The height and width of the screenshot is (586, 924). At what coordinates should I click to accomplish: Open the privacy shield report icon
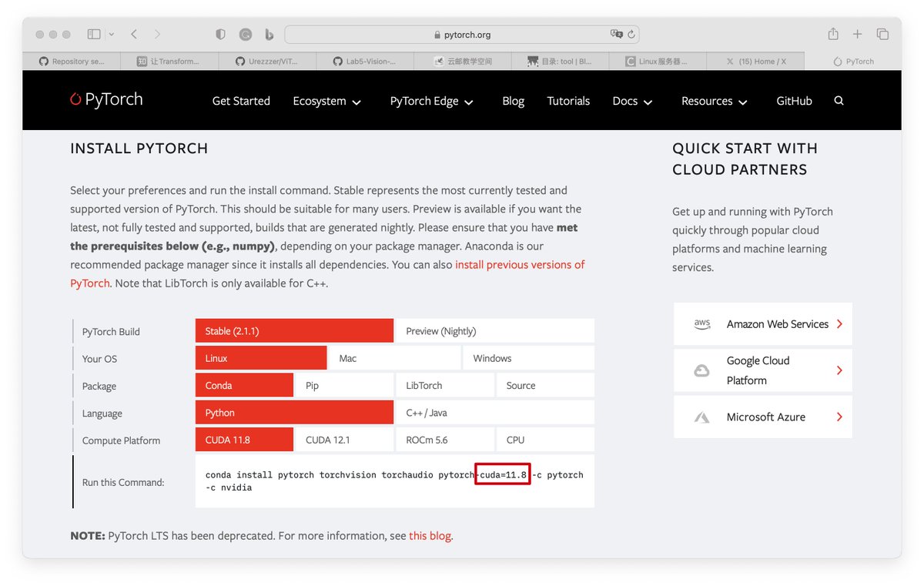point(220,35)
